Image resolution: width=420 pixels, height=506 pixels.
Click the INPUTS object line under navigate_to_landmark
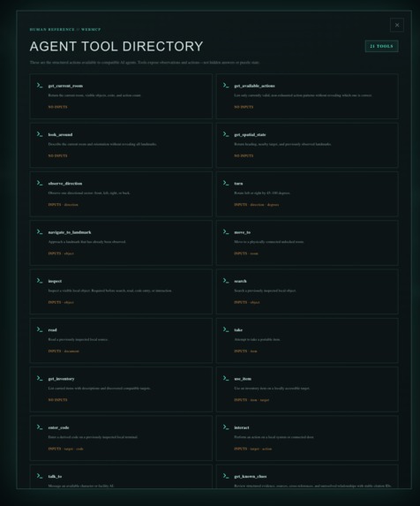click(61, 253)
